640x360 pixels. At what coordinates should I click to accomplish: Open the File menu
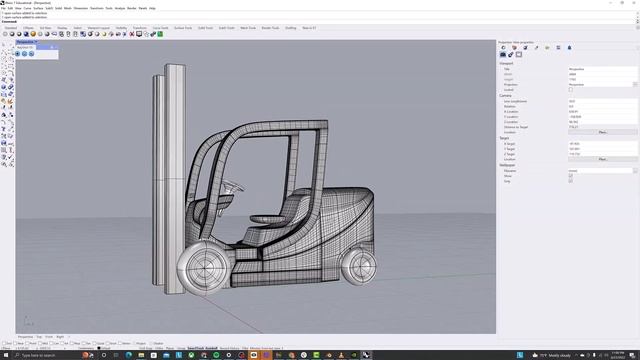pyautogui.click(x=3, y=8)
